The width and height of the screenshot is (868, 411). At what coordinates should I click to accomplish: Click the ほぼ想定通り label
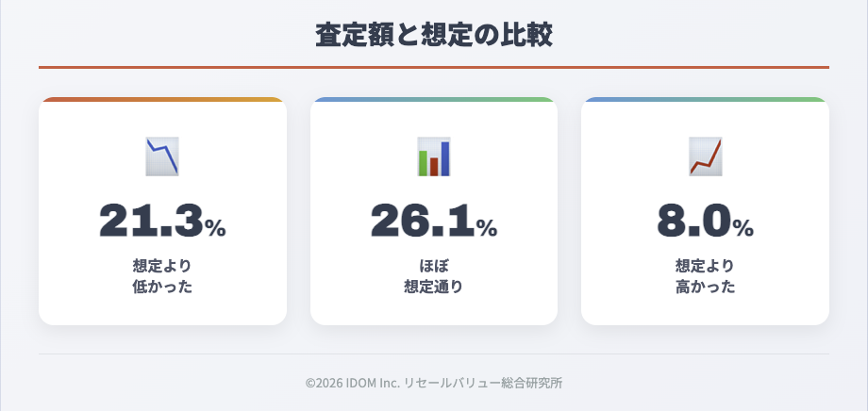coord(434,275)
